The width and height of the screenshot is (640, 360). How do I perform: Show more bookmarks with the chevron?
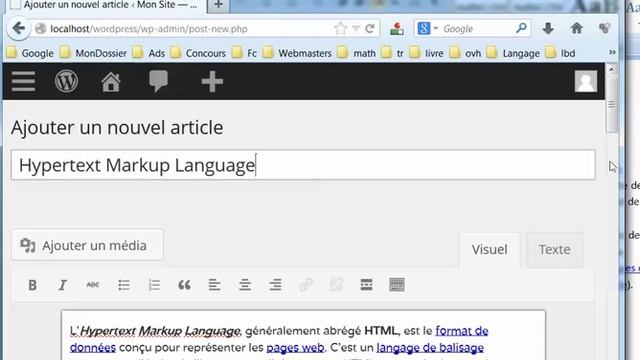click(x=612, y=52)
